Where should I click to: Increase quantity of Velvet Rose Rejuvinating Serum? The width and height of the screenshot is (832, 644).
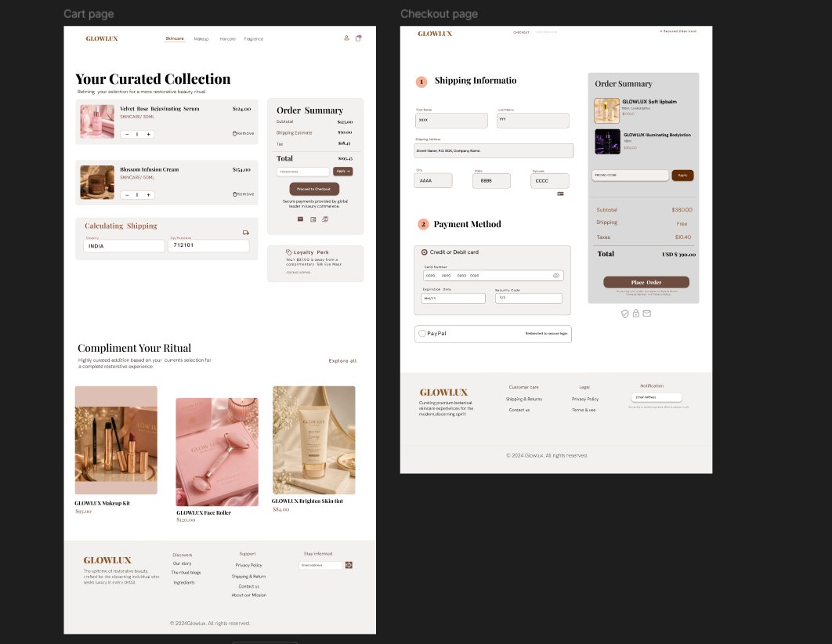click(x=149, y=135)
